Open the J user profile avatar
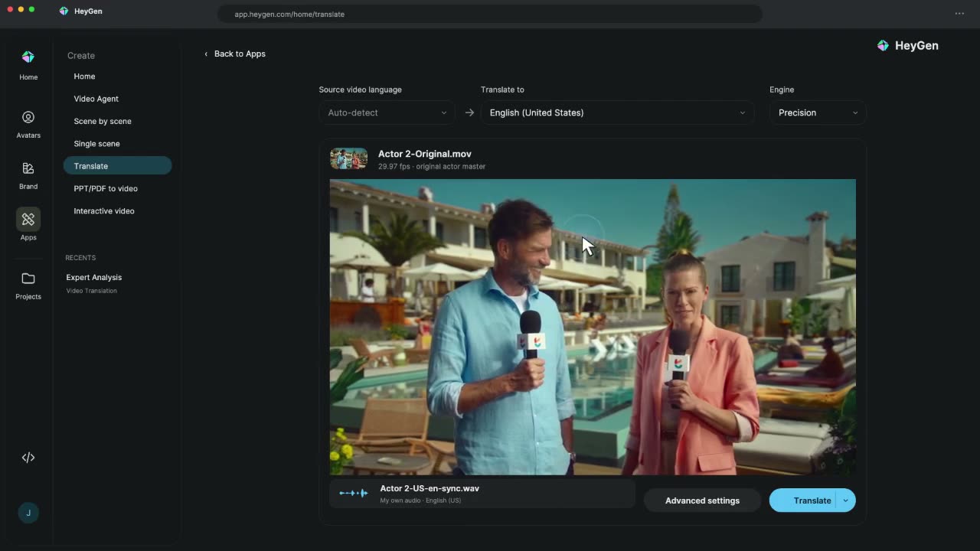Screen dimensions: 980x551 coord(28,513)
